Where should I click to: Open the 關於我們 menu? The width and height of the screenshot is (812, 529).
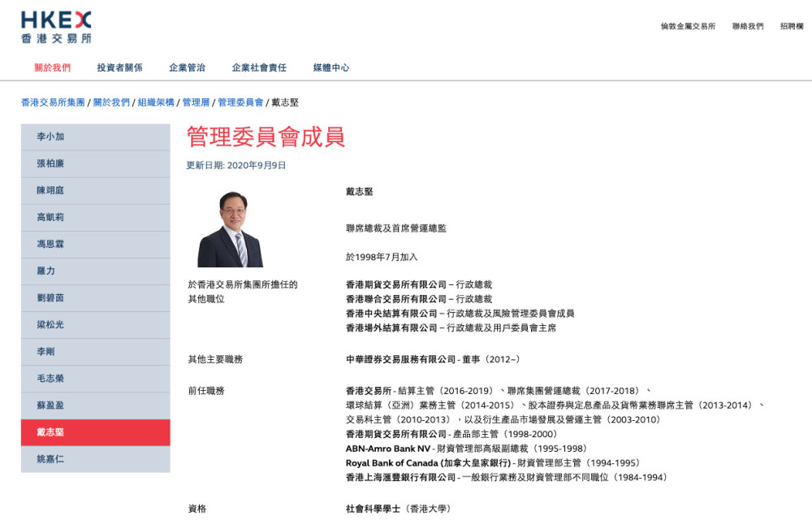[x=52, y=67]
